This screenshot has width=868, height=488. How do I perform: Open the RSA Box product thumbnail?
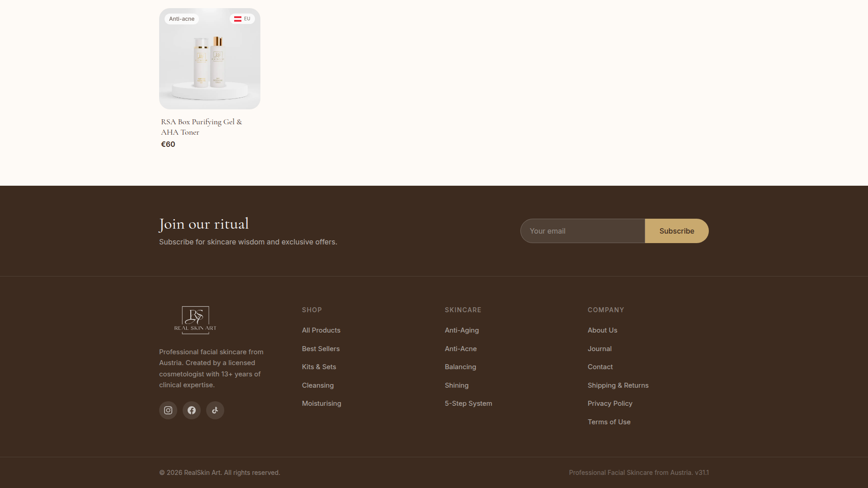[x=209, y=58]
